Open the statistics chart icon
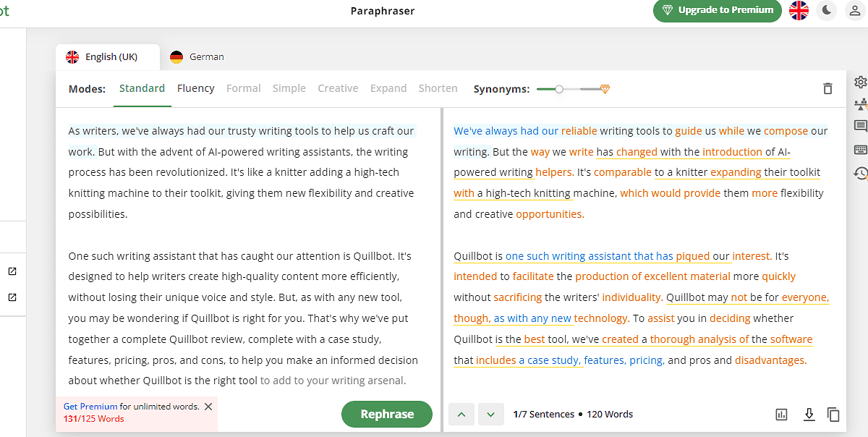This screenshot has height=437, width=868. (781, 415)
